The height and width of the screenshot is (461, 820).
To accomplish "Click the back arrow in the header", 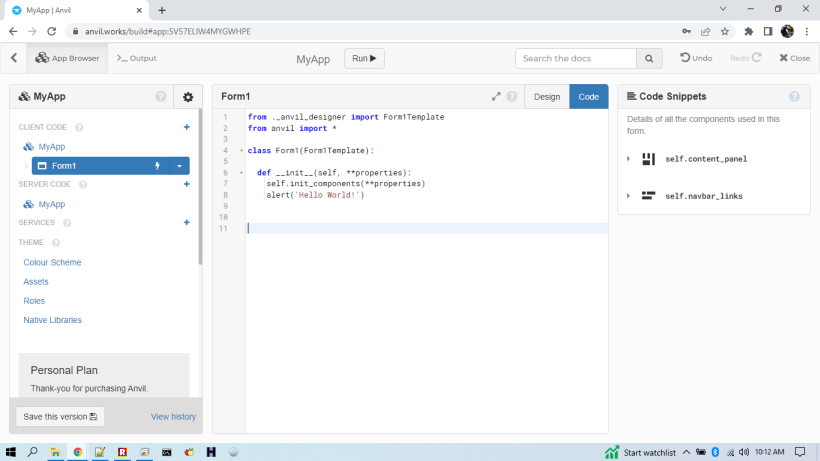I will (x=14, y=58).
